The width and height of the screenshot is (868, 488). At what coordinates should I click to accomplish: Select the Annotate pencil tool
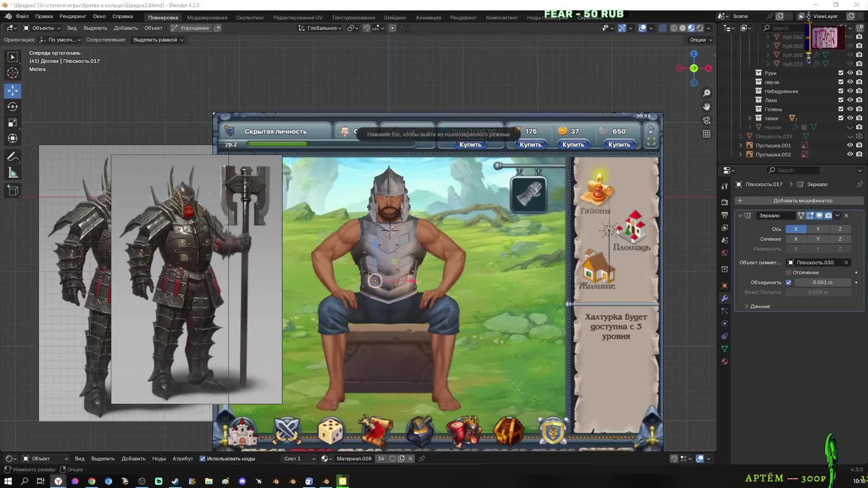pyautogui.click(x=13, y=157)
